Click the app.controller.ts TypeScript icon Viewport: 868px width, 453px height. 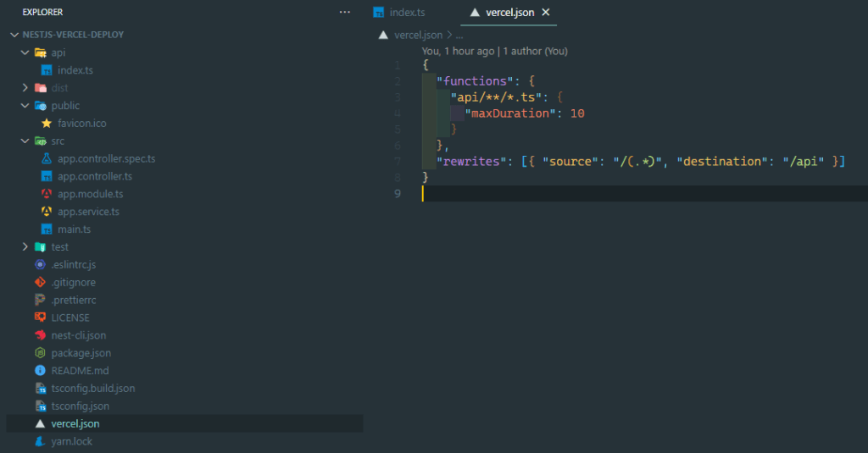coord(47,176)
